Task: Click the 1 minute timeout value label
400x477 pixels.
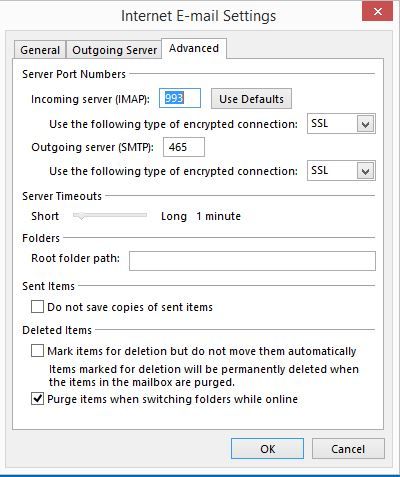Action: point(218,216)
